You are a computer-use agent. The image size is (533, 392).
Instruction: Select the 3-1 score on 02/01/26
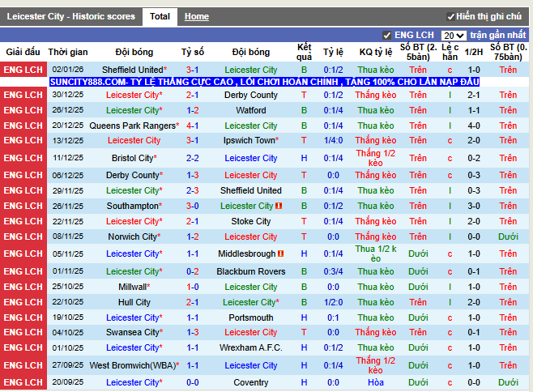click(x=193, y=70)
